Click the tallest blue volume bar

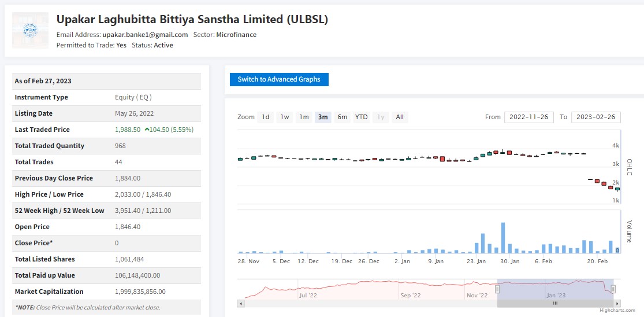[503, 238]
